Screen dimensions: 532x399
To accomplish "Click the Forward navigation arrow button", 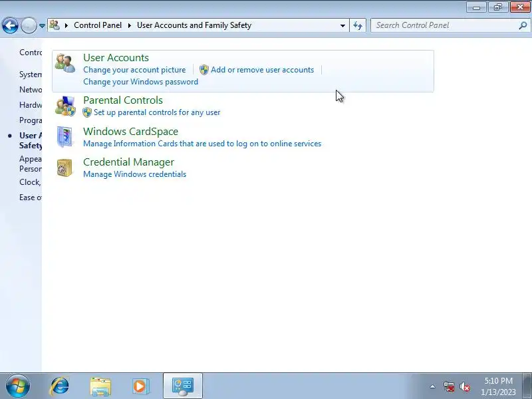I will click(29, 25).
